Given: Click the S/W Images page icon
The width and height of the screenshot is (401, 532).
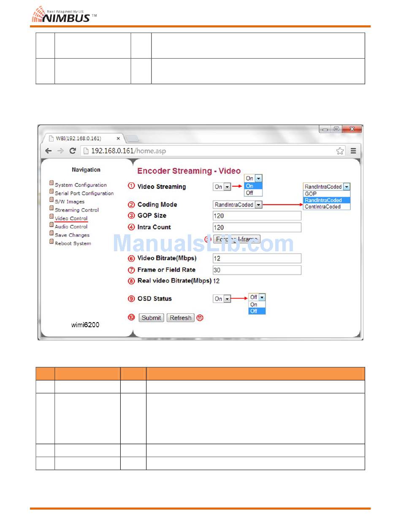Looking at the screenshot, I should point(51,200).
